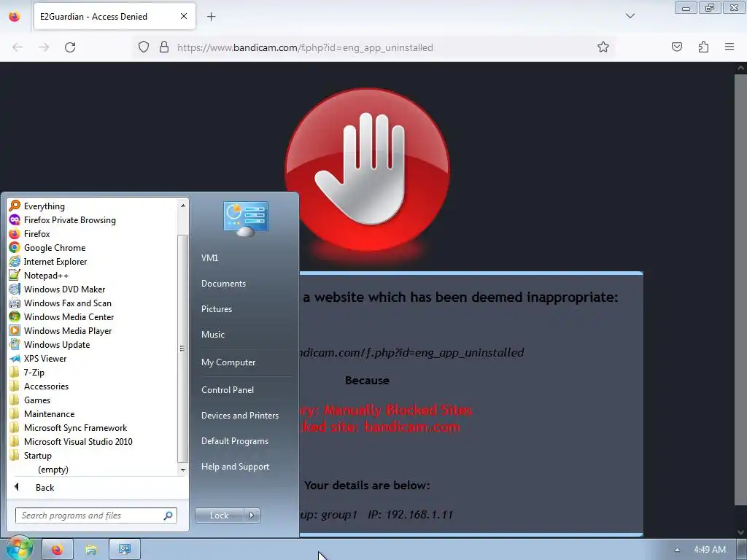Open VM1 user folder
This screenshot has height=560, width=747.
[209, 257]
